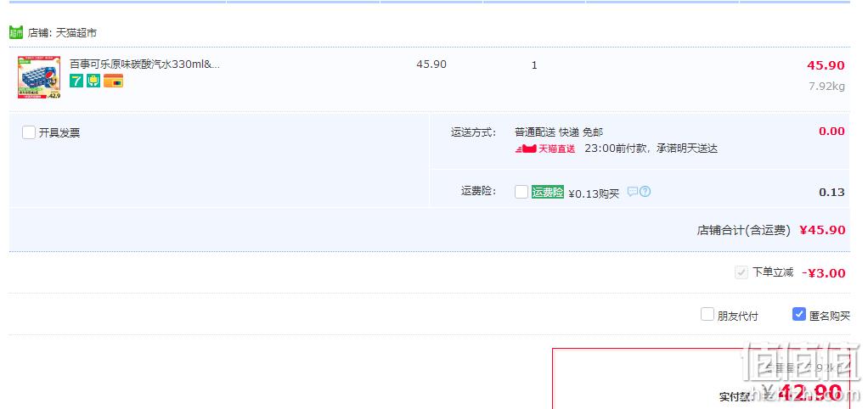Screen dimensions: 868x409
Task: Click the store subtotal ¥45.90 amount
Action: coord(822,230)
